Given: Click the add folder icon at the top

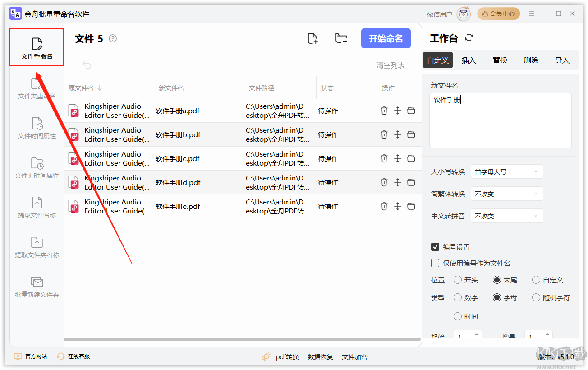Looking at the screenshot, I should (x=341, y=38).
